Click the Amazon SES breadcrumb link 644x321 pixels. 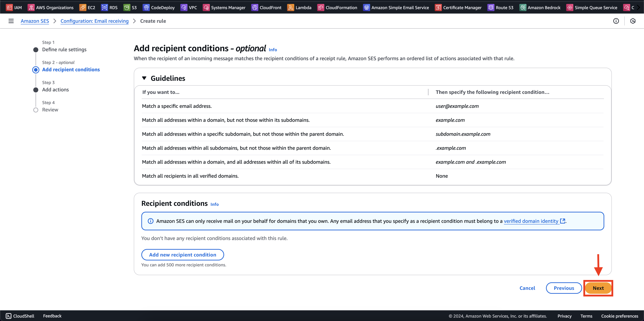(x=35, y=21)
